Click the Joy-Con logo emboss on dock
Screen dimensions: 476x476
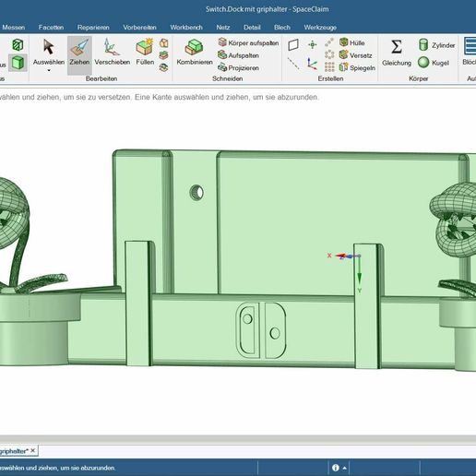(x=261, y=330)
